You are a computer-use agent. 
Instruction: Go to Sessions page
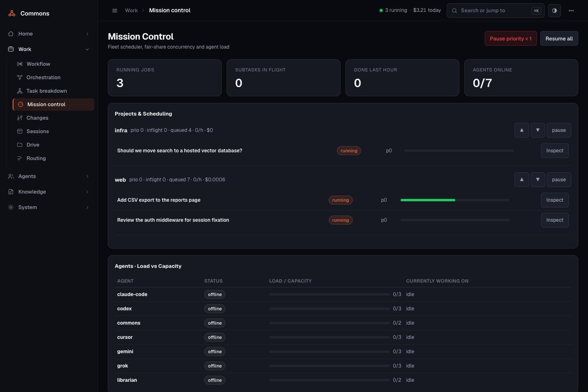click(53, 131)
